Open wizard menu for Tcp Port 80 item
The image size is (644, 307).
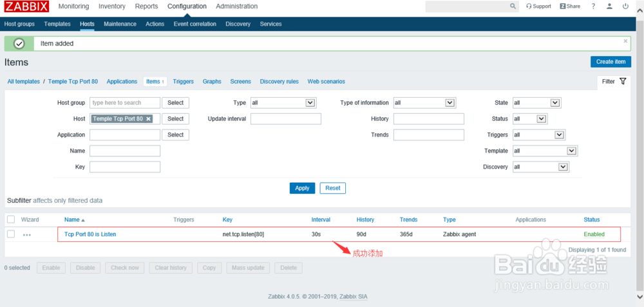click(26, 235)
